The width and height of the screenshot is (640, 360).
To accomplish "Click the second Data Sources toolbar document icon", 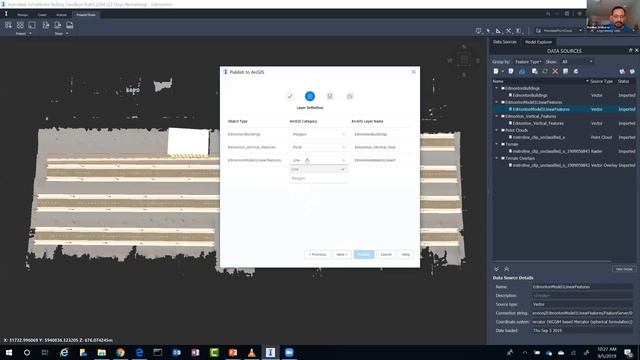I will (511, 71).
